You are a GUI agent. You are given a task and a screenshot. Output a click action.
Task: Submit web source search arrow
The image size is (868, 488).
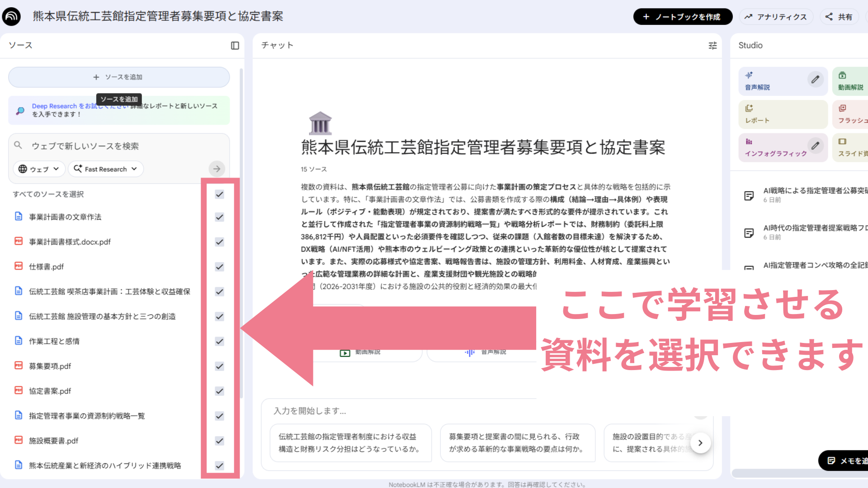pyautogui.click(x=217, y=169)
